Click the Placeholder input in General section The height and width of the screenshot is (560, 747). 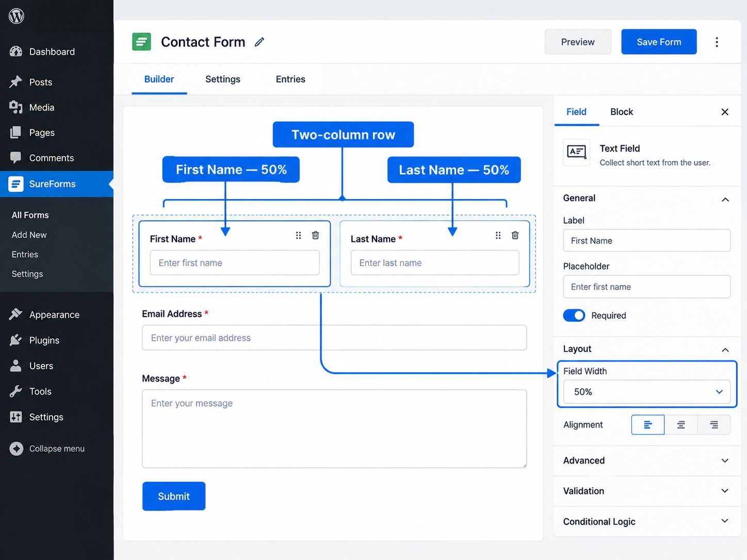[x=647, y=287]
